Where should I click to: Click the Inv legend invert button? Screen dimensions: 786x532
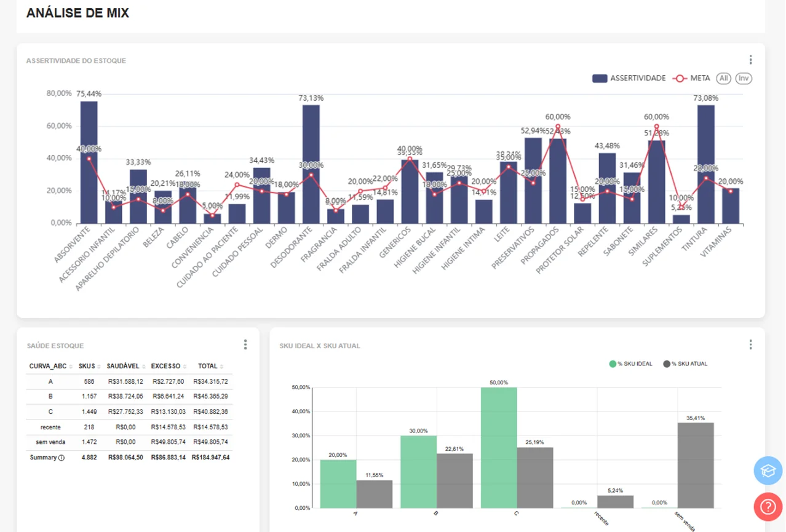(x=744, y=78)
